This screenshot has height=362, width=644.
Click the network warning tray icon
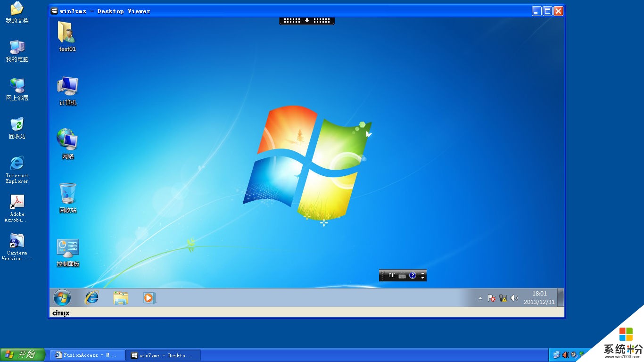[503, 298]
